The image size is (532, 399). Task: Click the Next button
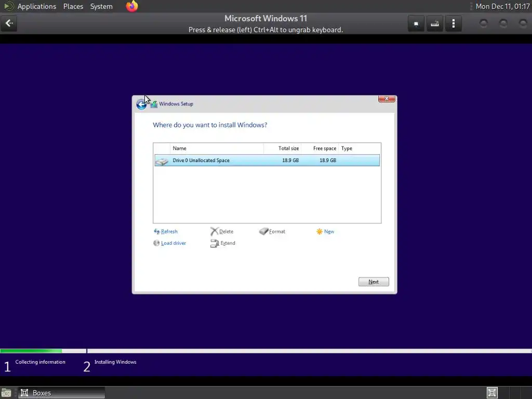pyautogui.click(x=374, y=282)
